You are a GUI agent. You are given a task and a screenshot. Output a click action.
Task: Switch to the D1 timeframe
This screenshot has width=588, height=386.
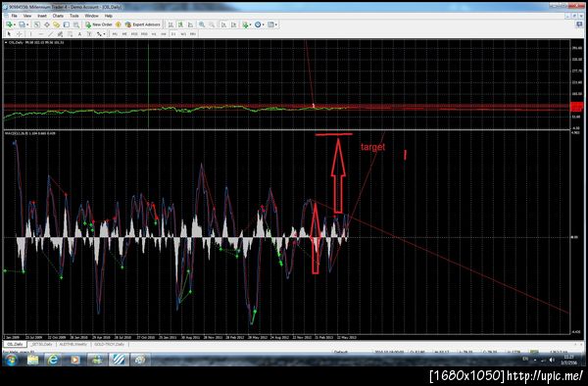(173, 34)
